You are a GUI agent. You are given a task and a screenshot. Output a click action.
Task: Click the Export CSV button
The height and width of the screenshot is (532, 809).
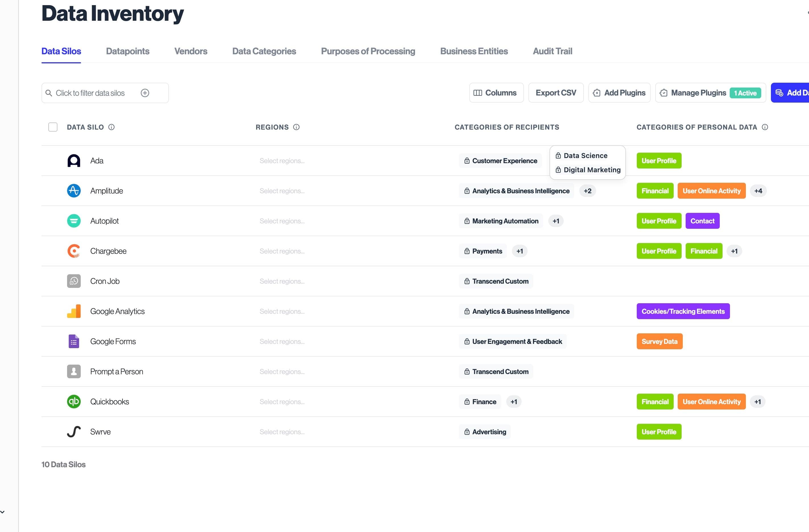(x=556, y=93)
